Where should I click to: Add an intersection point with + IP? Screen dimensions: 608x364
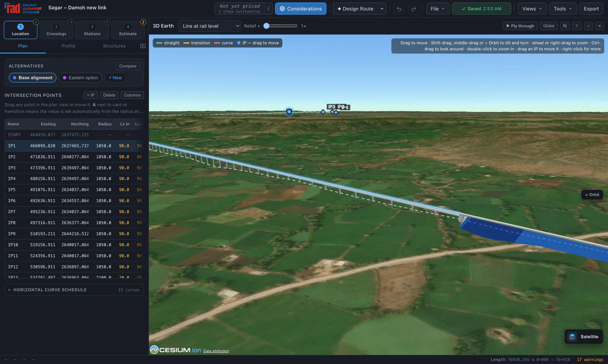[90, 95]
